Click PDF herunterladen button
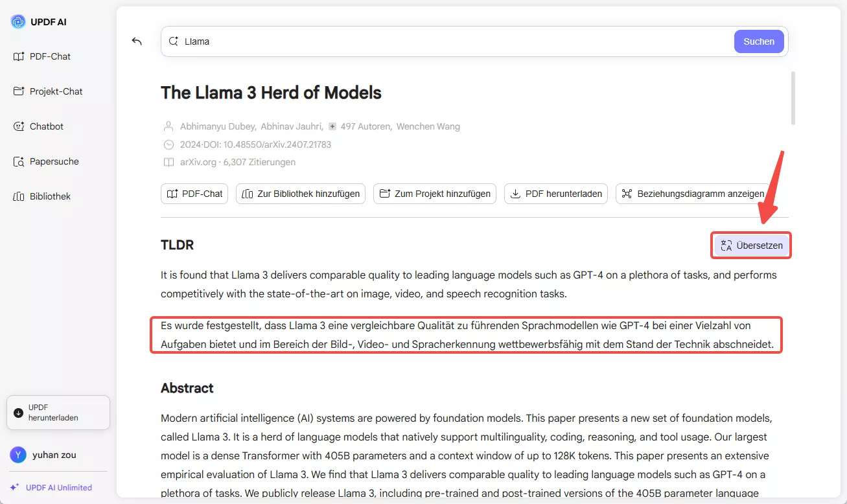 point(556,194)
